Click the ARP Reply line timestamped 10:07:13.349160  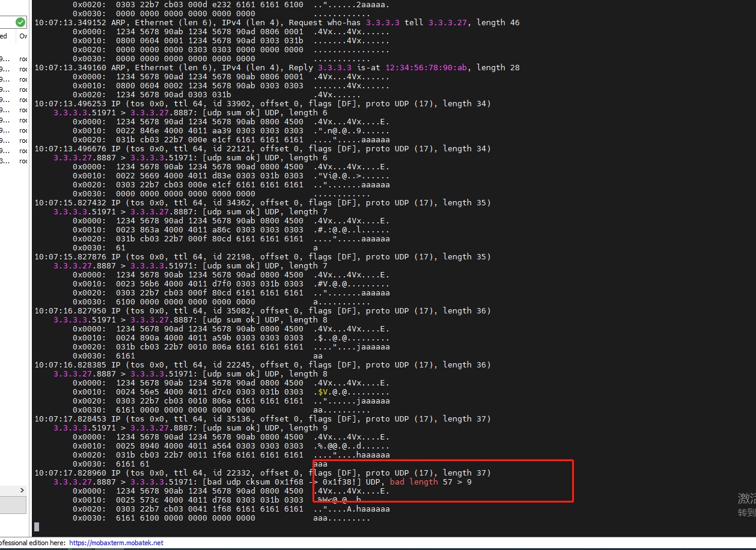[x=277, y=67]
